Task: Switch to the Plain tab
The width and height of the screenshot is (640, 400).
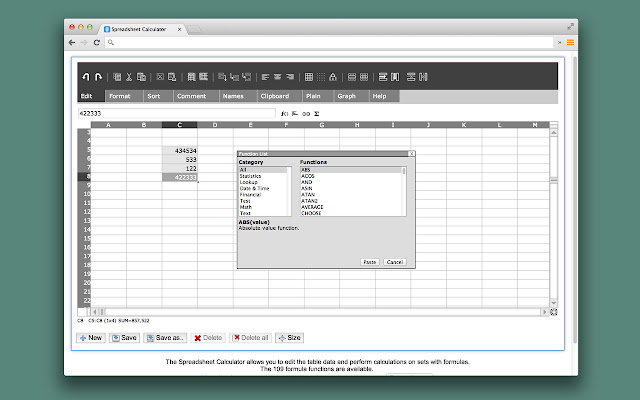Action: point(318,96)
